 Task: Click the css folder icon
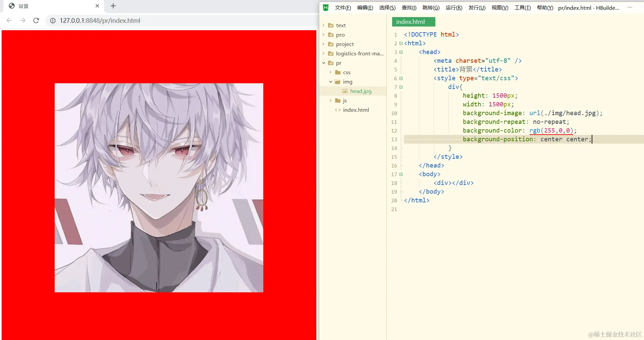tap(338, 72)
